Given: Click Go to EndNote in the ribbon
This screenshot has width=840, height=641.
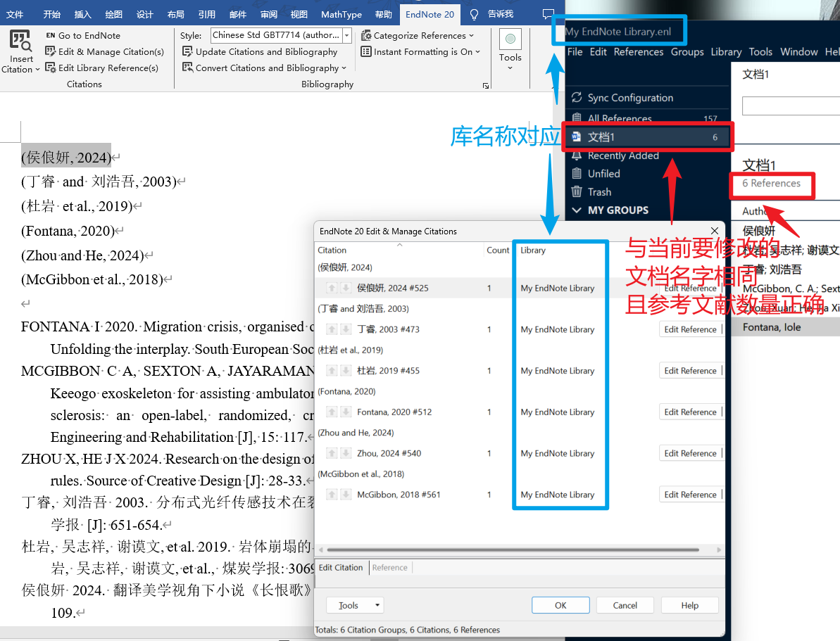Looking at the screenshot, I should (83, 35).
